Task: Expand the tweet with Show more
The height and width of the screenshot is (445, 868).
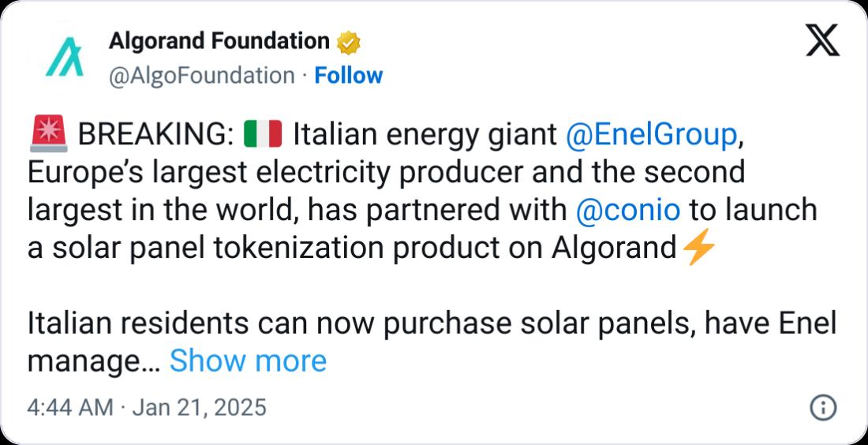Action: [x=248, y=361]
